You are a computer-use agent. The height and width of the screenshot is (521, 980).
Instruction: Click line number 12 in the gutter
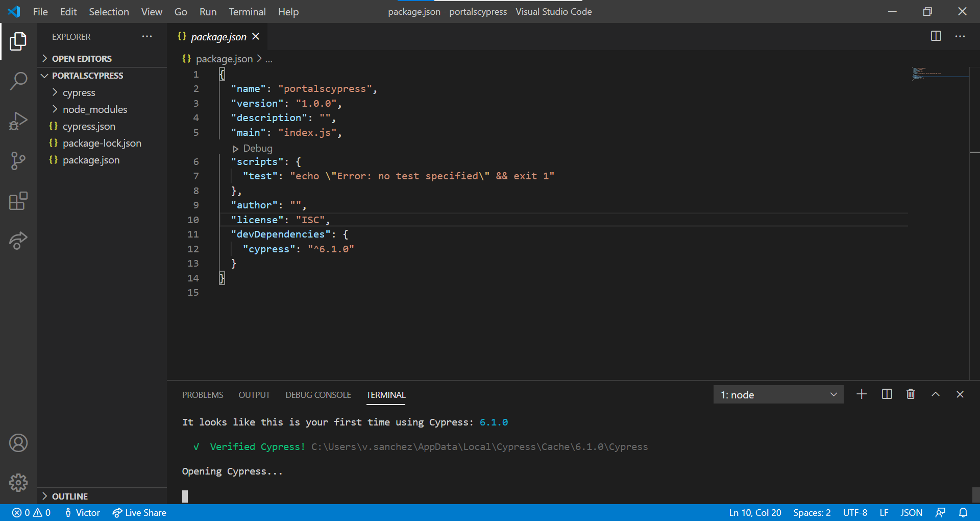tap(193, 249)
